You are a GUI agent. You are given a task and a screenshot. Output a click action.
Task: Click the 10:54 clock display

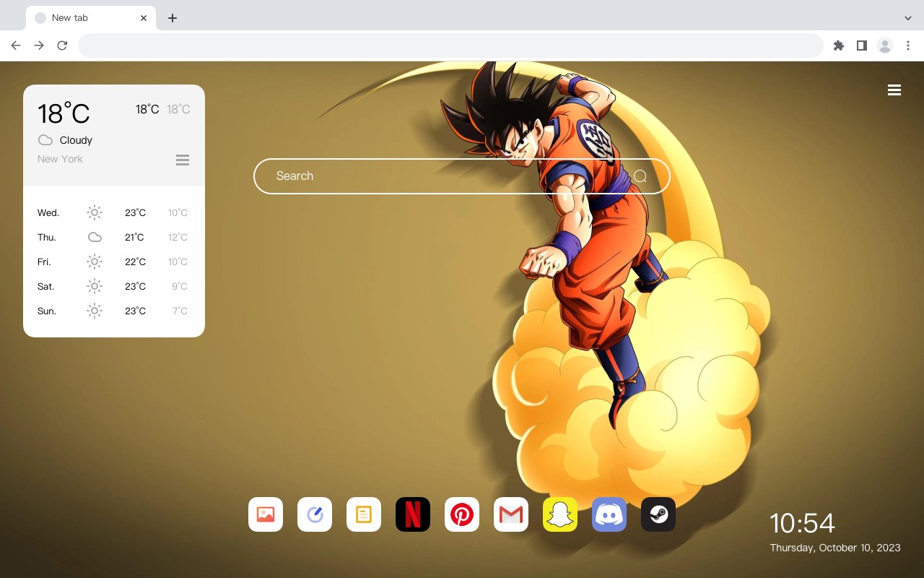click(x=802, y=523)
